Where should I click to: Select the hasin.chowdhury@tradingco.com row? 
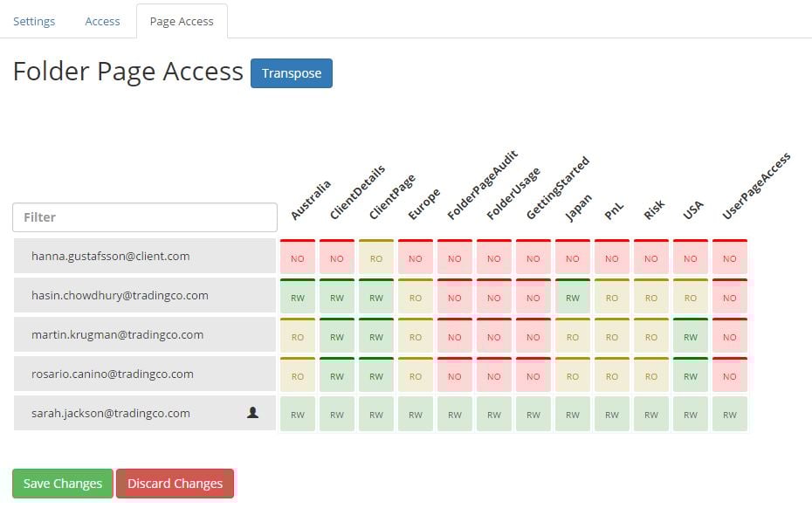(x=145, y=295)
